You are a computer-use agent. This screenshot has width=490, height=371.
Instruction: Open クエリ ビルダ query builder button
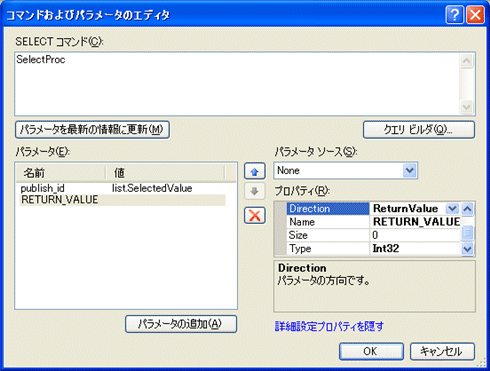[419, 129]
